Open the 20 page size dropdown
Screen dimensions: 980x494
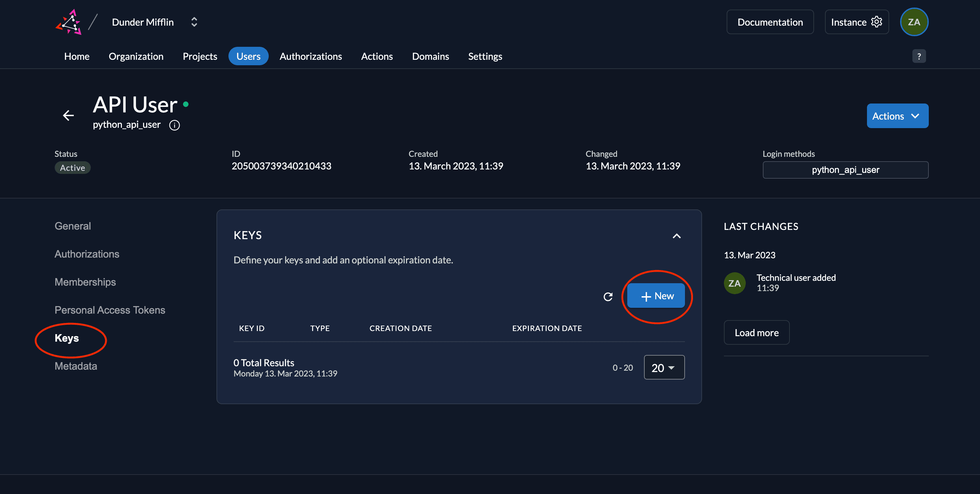tap(664, 368)
